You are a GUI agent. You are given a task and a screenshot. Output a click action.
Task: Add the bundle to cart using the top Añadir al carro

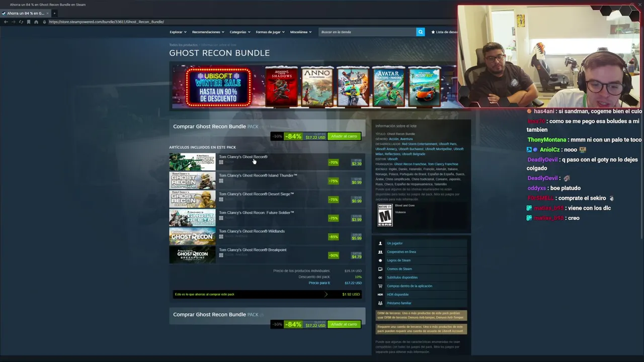pyautogui.click(x=344, y=136)
